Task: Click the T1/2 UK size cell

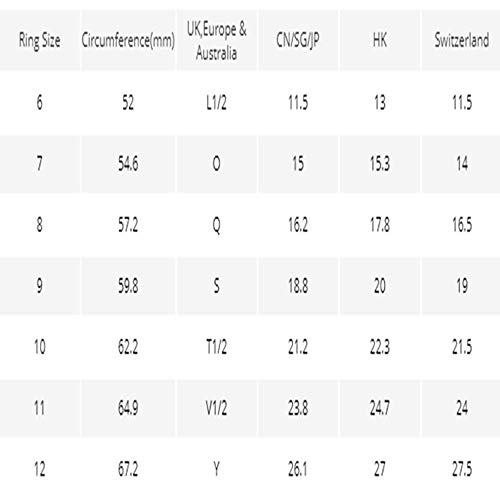Action: click(217, 347)
